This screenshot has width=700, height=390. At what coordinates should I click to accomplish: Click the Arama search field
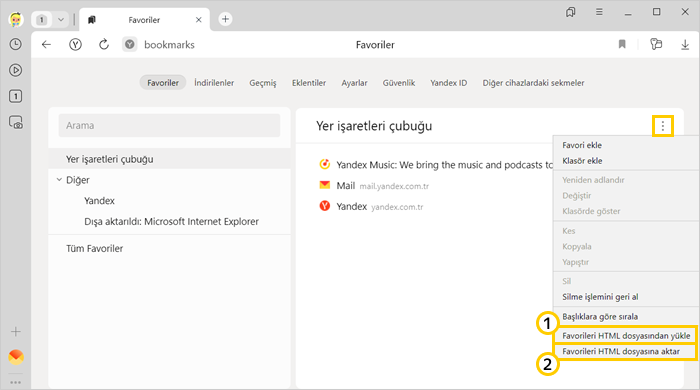[x=169, y=125]
